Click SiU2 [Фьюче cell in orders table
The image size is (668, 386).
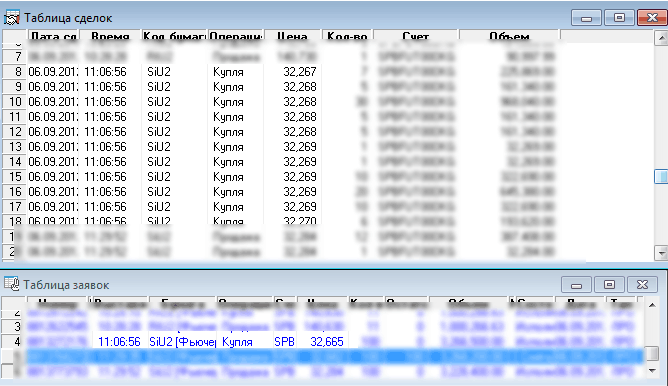pyautogui.click(x=183, y=342)
